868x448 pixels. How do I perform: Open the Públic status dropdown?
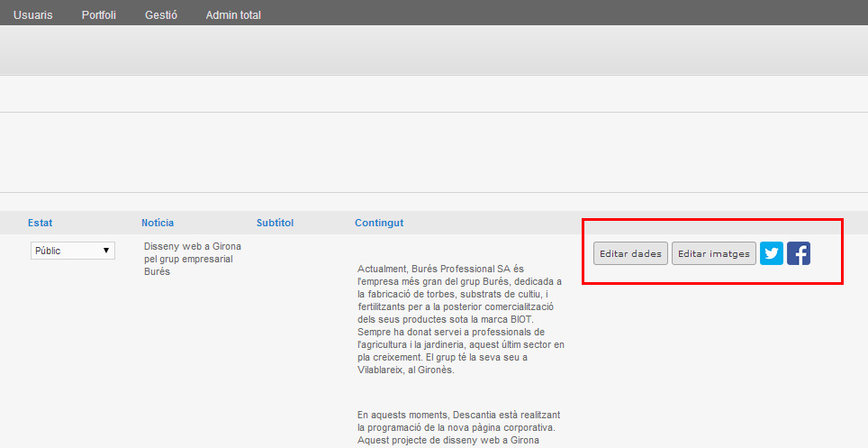point(73,251)
